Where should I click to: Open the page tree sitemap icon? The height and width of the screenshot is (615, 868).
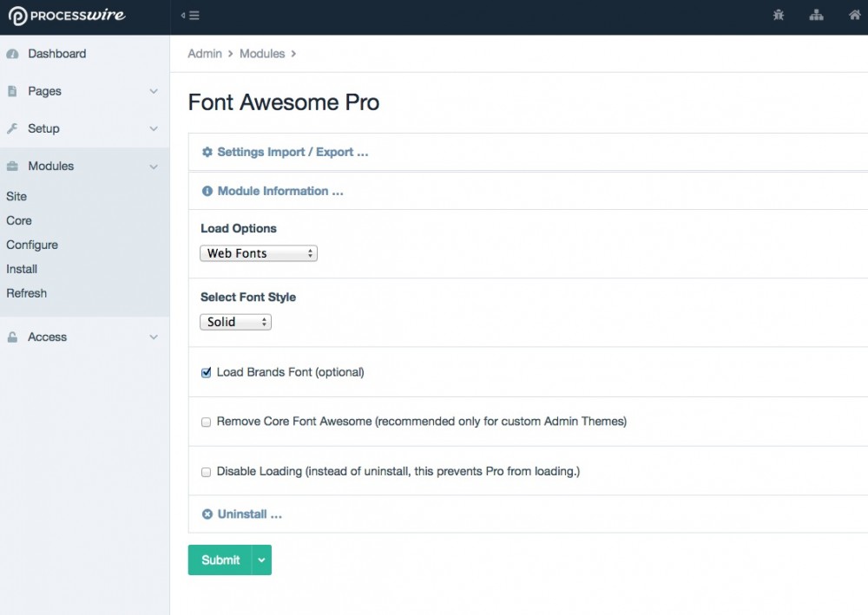click(x=816, y=15)
